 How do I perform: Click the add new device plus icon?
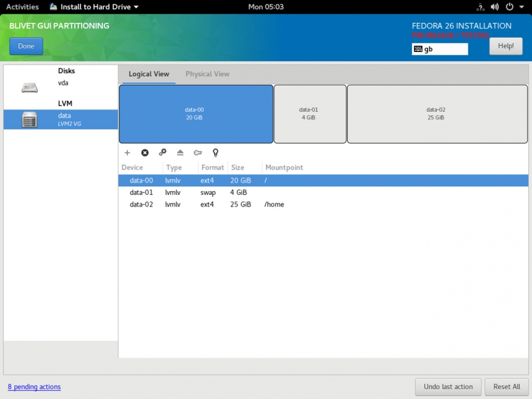(127, 152)
